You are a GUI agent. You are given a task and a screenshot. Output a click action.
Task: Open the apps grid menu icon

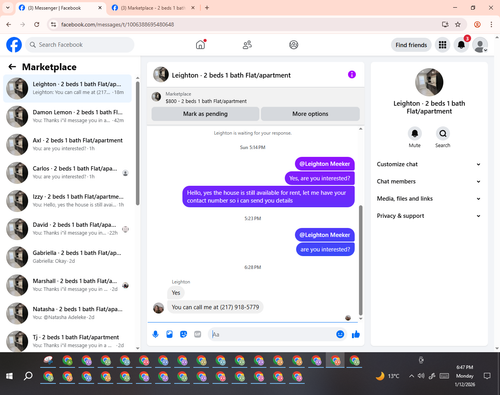tap(442, 45)
